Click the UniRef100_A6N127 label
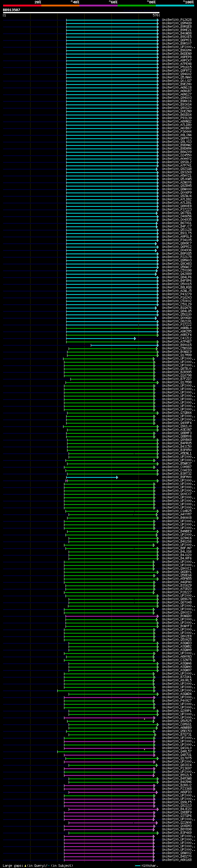This screenshot has width=197, height=868. pos(176,94)
